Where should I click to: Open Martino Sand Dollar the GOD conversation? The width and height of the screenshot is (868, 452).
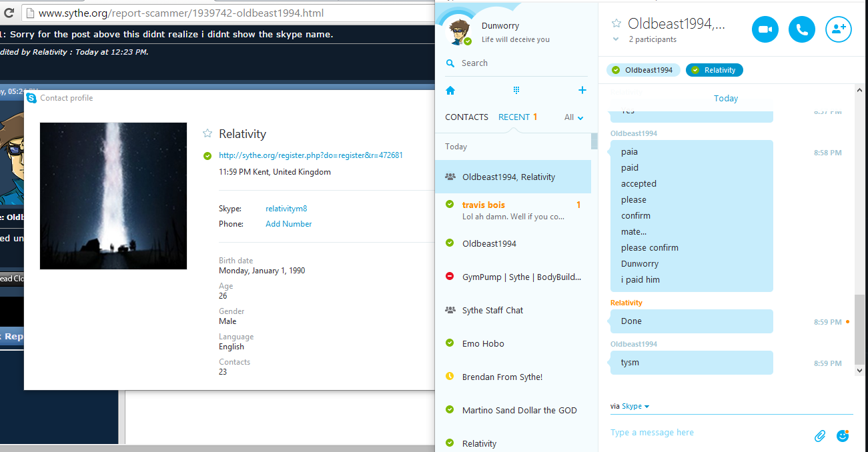point(513,410)
